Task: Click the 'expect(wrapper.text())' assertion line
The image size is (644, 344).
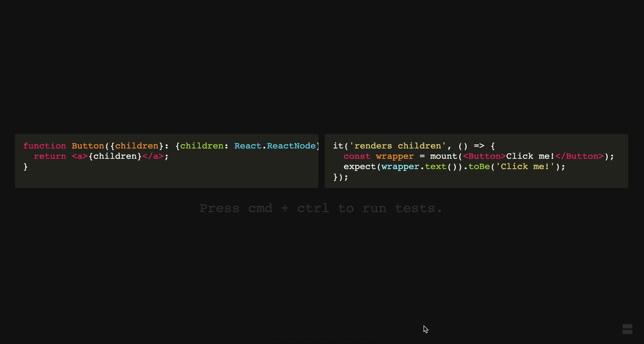Action: (454, 167)
